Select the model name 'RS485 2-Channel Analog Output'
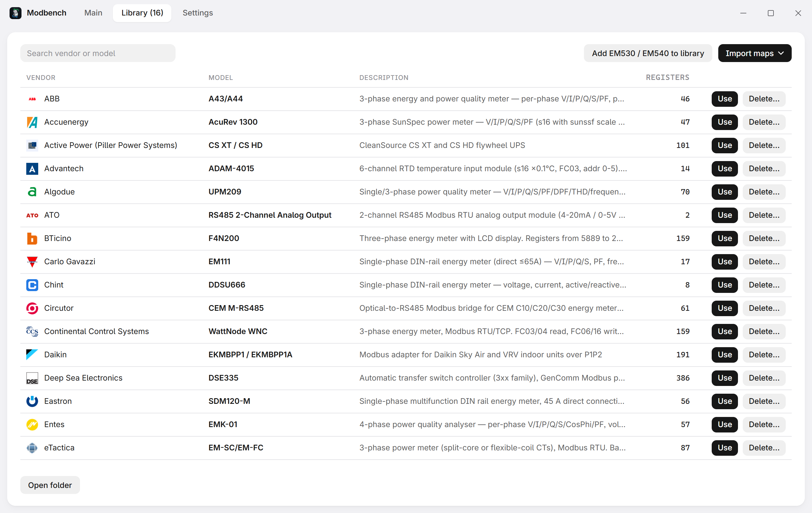Viewport: 812px width, 513px height. pyautogui.click(x=270, y=215)
